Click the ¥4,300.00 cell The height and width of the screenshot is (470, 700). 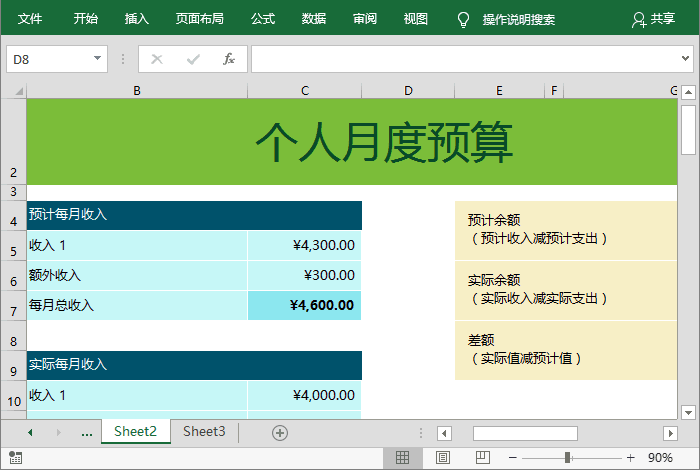tap(304, 245)
